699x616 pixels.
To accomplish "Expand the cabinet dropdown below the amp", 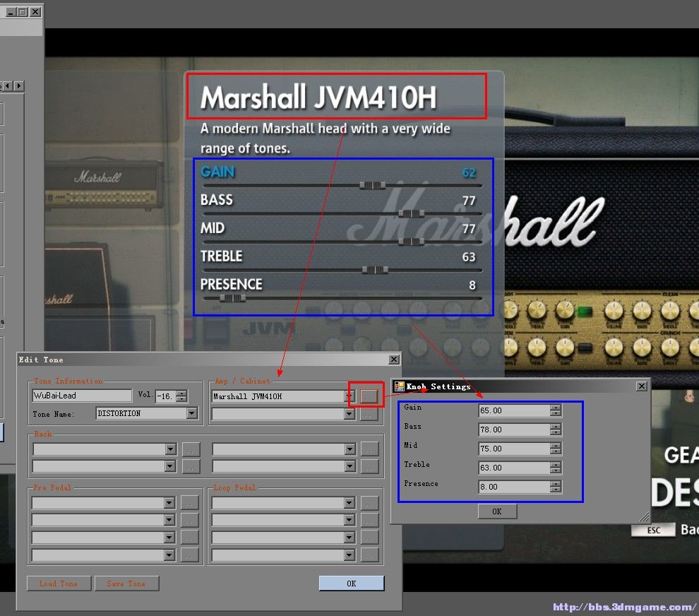I will tap(350, 415).
